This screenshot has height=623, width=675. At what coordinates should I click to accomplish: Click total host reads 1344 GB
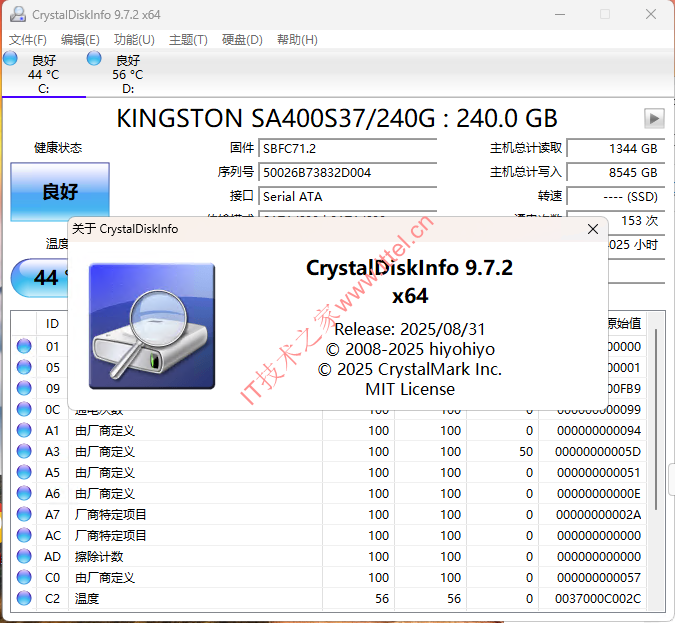616,149
